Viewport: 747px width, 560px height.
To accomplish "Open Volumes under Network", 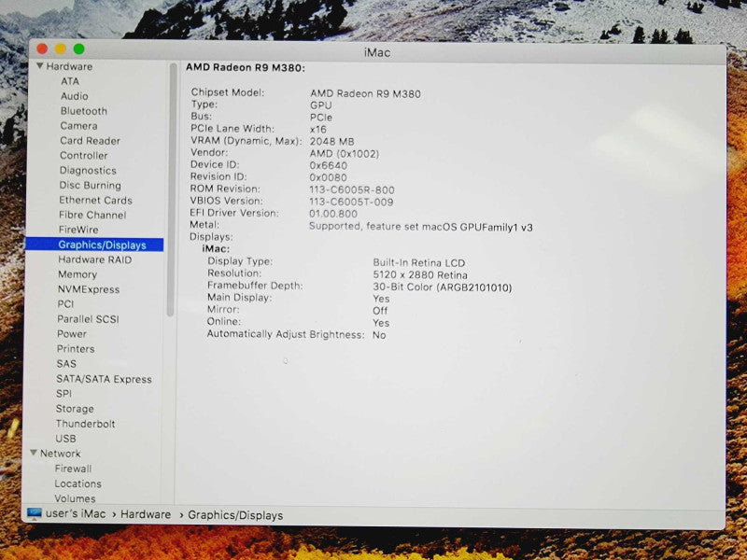I will point(76,498).
